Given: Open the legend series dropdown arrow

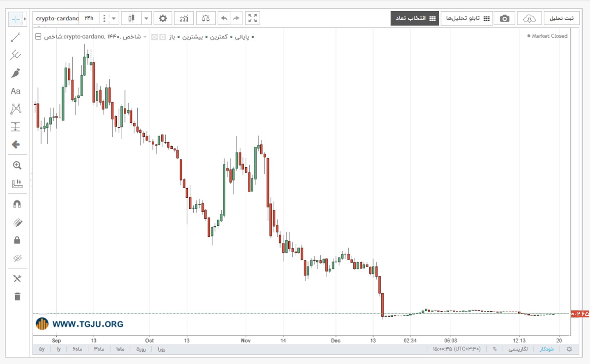Looking at the screenshot, I should (145, 37).
